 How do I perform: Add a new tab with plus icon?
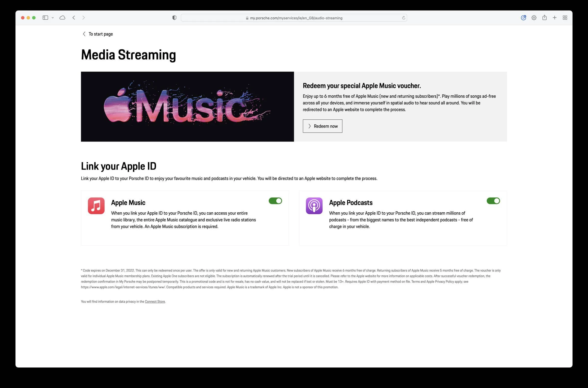coord(555,18)
